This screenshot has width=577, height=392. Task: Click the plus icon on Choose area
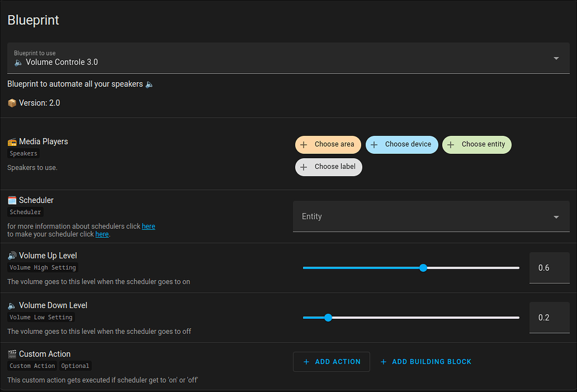305,145
